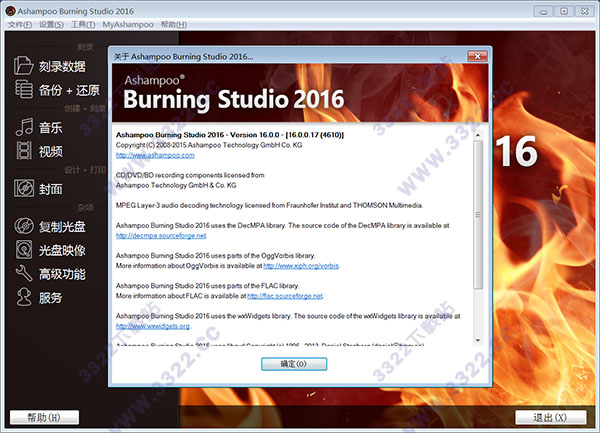The width and height of the screenshot is (600, 433).
Task: Minimize the main Ashampoo window
Action: pos(543,11)
